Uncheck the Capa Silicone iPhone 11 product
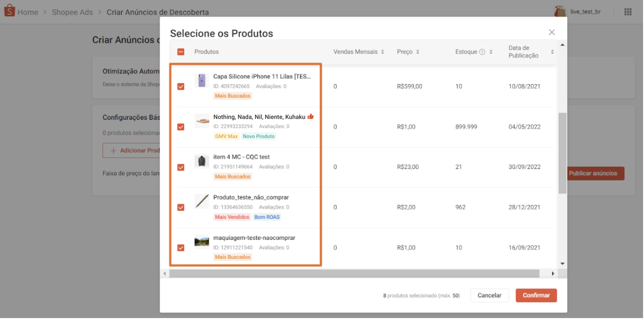Viewport: 644px width, 319px height. (x=180, y=87)
